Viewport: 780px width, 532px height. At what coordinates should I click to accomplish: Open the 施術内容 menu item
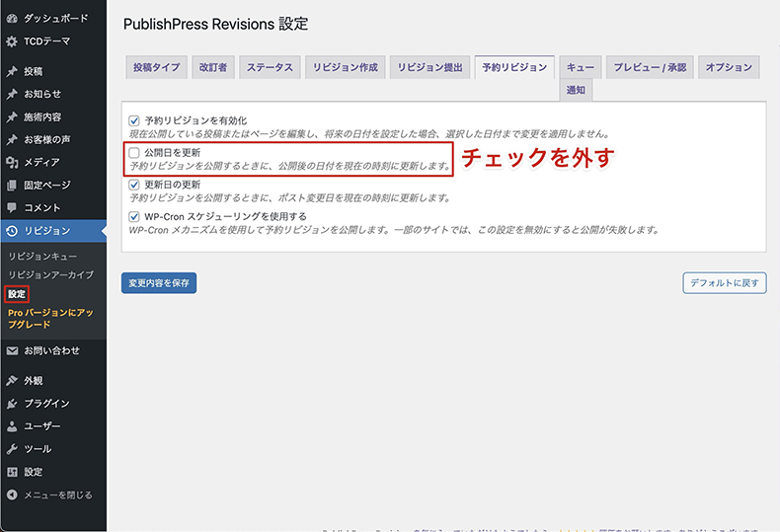pyautogui.click(x=53, y=116)
